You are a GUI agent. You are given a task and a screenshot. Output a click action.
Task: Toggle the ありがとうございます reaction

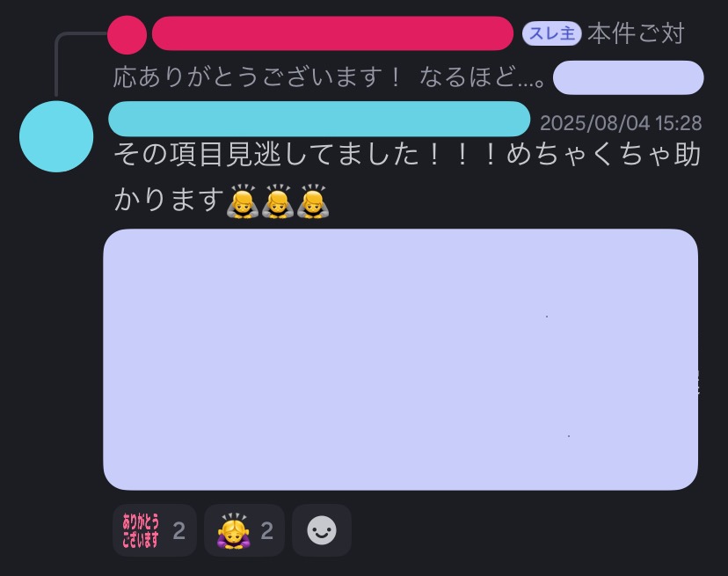tap(154, 530)
